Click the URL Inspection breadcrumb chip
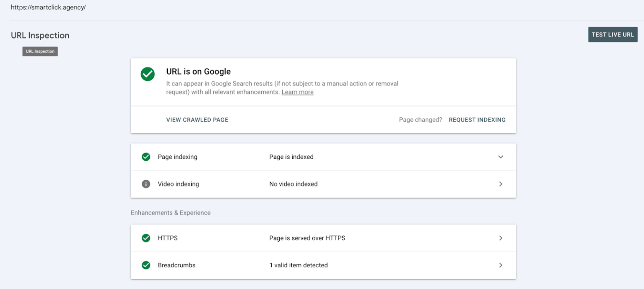Screen dimensions: 644x289 point(40,51)
